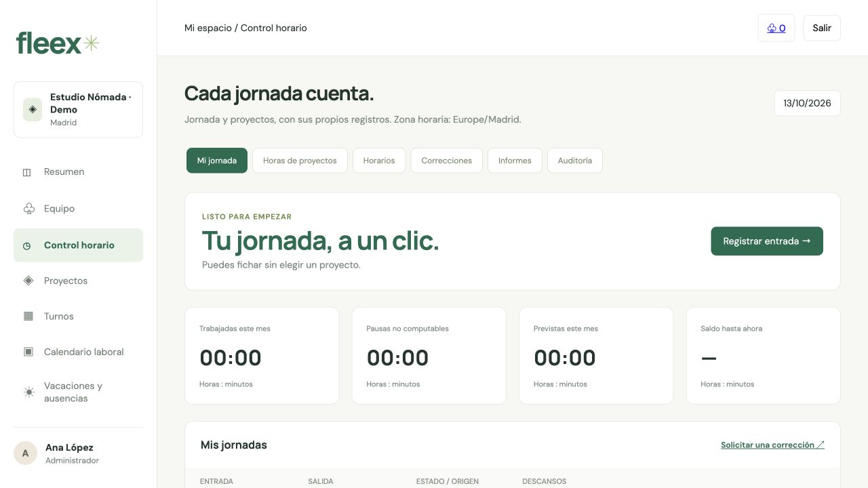The image size is (868, 488).
Task: Open the Informes tab
Action: click(515, 161)
